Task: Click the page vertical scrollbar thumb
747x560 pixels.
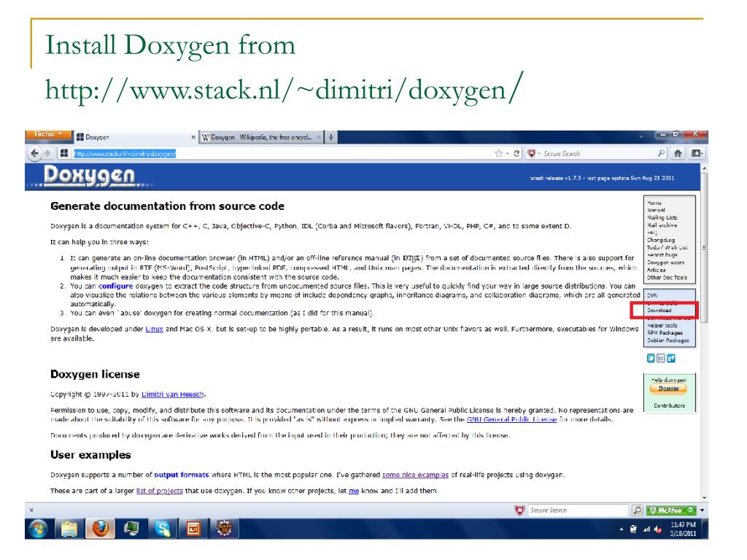Action: (704, 248)
